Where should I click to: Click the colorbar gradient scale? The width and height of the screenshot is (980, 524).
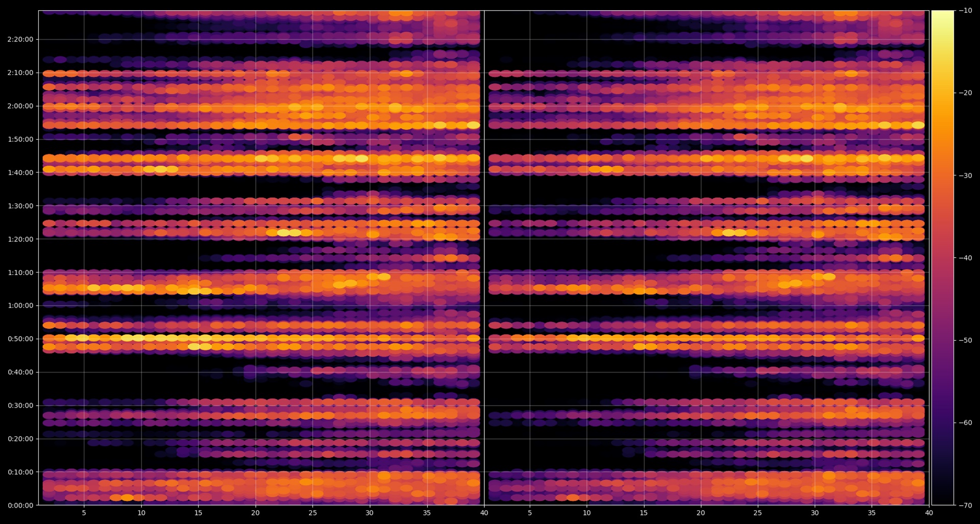point(942,258)
